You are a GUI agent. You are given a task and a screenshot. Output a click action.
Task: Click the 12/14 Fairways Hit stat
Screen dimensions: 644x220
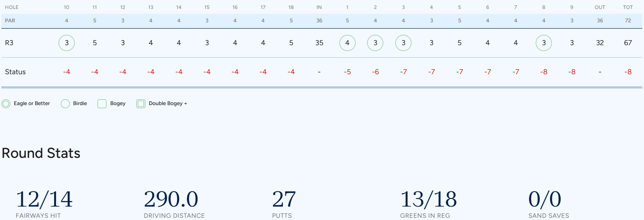pyautogui.click(x=44, y=199)
